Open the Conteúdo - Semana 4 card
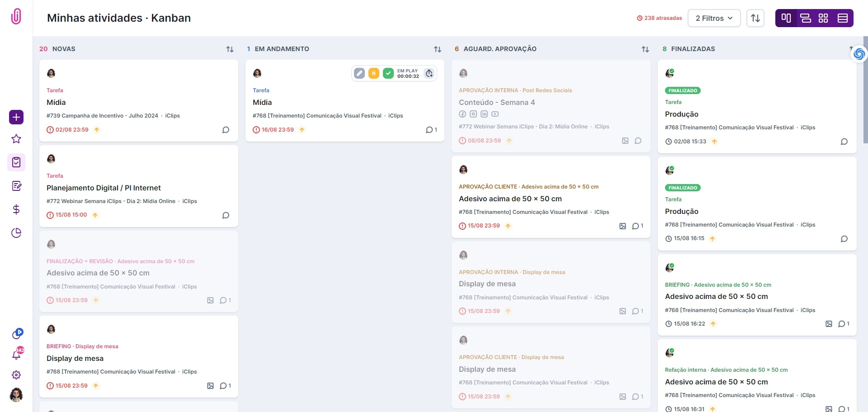 tap(551, 106)
